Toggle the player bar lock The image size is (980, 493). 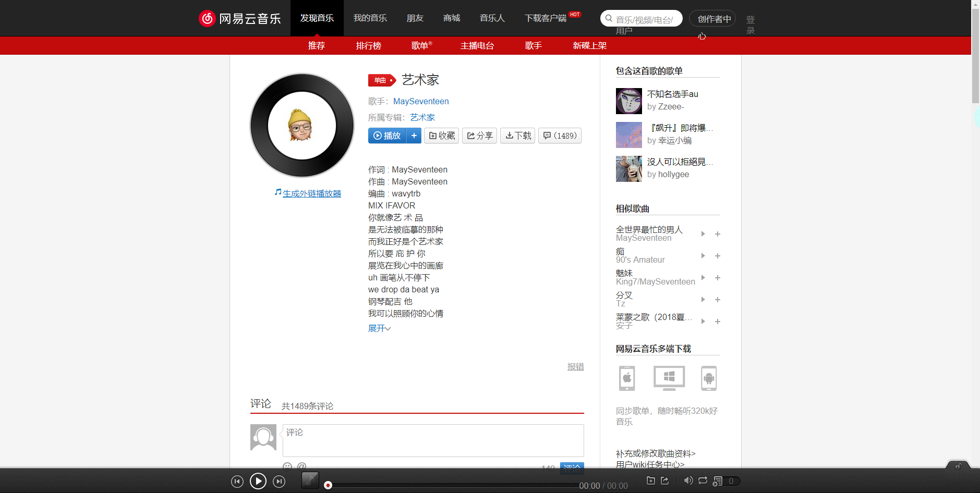(958, 466)
